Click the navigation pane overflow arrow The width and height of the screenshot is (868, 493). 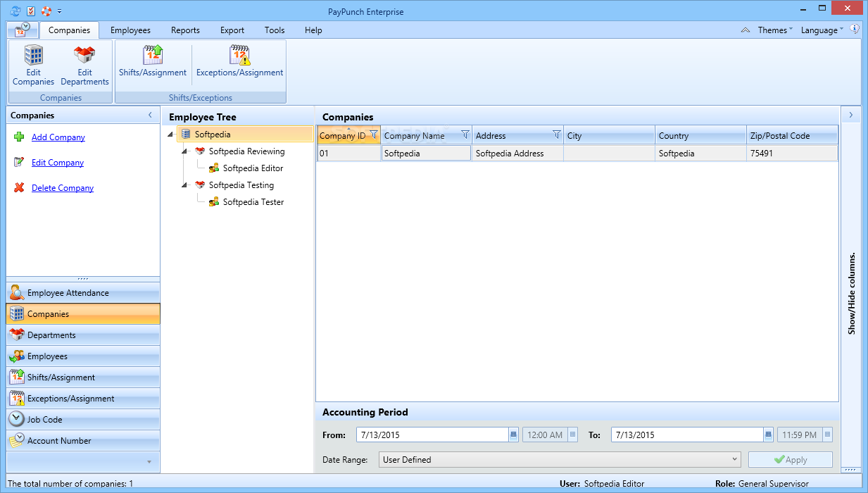[x=149, y=462]
